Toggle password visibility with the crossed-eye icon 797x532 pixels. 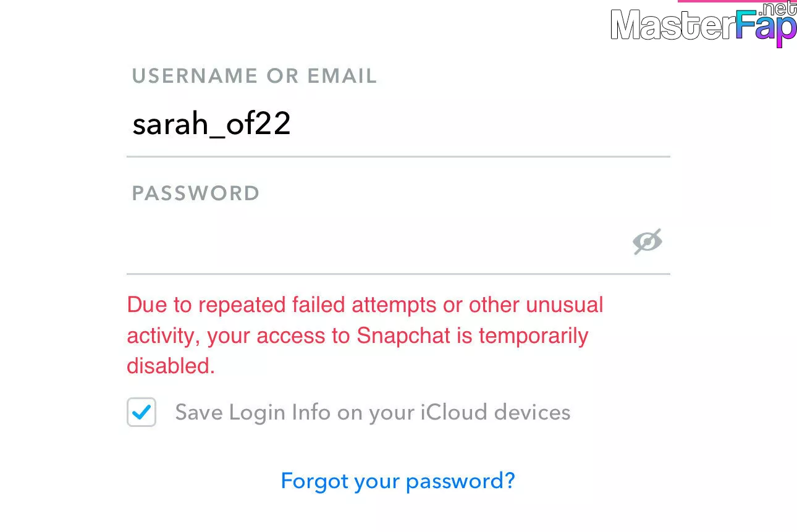(x=647, y=242)
